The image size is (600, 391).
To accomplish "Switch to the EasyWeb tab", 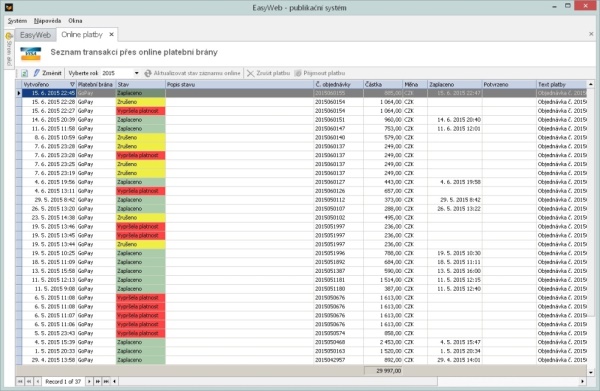I will pos(35,35).
